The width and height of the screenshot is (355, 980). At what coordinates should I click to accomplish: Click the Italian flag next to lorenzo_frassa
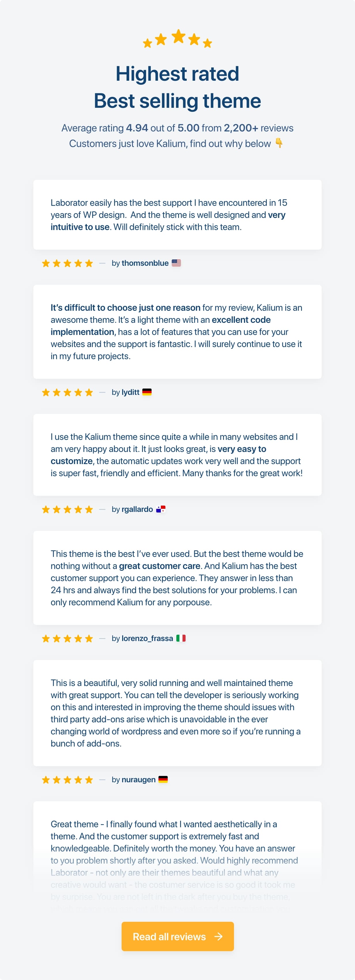coord(181,638)
